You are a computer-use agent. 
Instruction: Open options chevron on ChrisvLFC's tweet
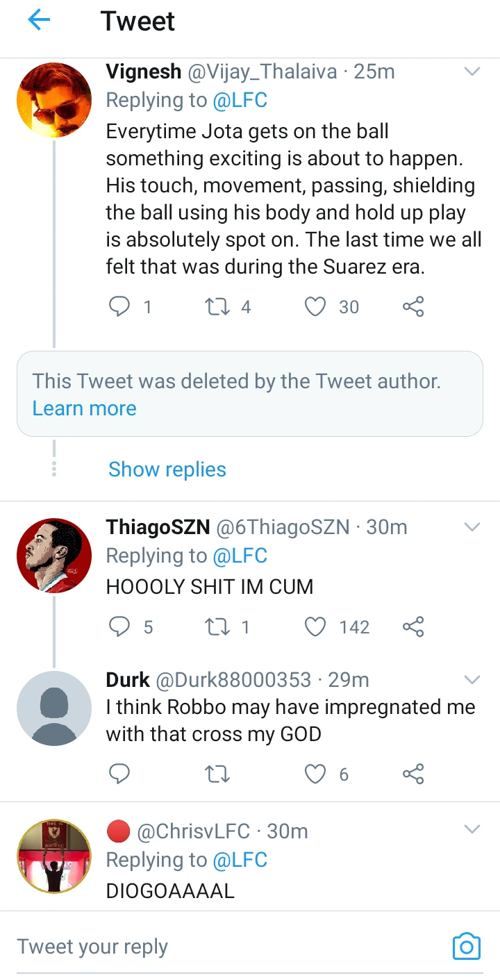click(472, 830)
